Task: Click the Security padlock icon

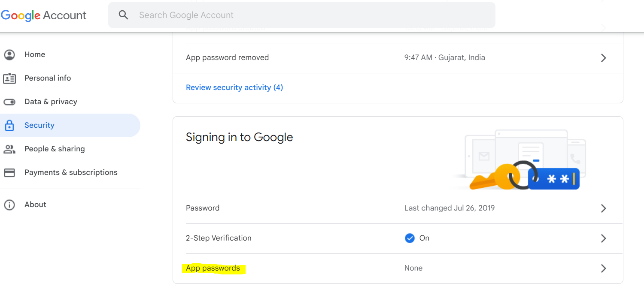Action: (9, 125)
